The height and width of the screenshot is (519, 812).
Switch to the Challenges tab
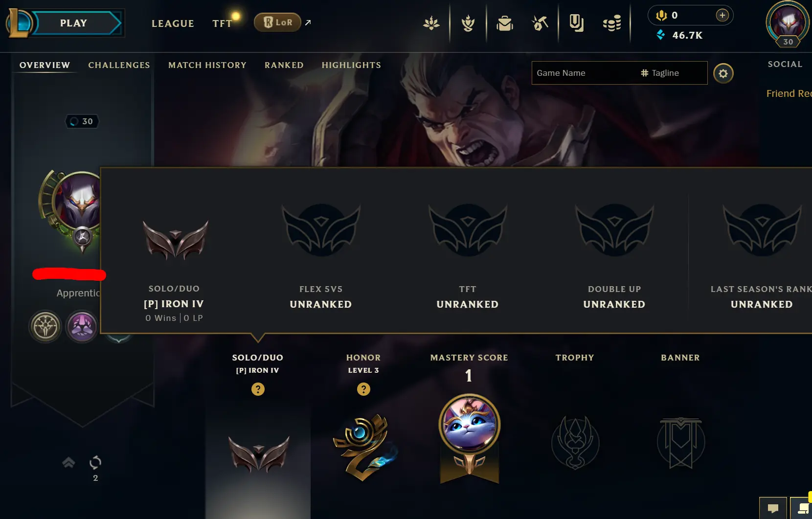[119, 65]
